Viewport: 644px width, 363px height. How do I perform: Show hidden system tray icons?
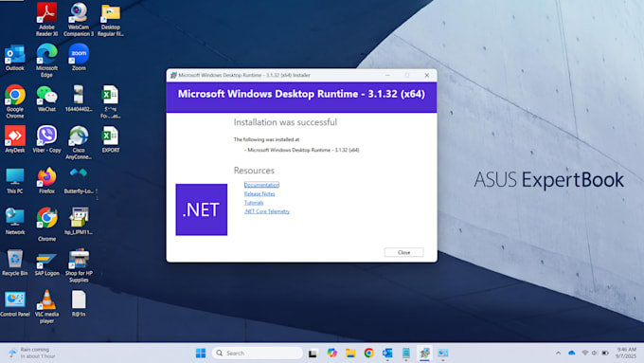click(558, 354)
